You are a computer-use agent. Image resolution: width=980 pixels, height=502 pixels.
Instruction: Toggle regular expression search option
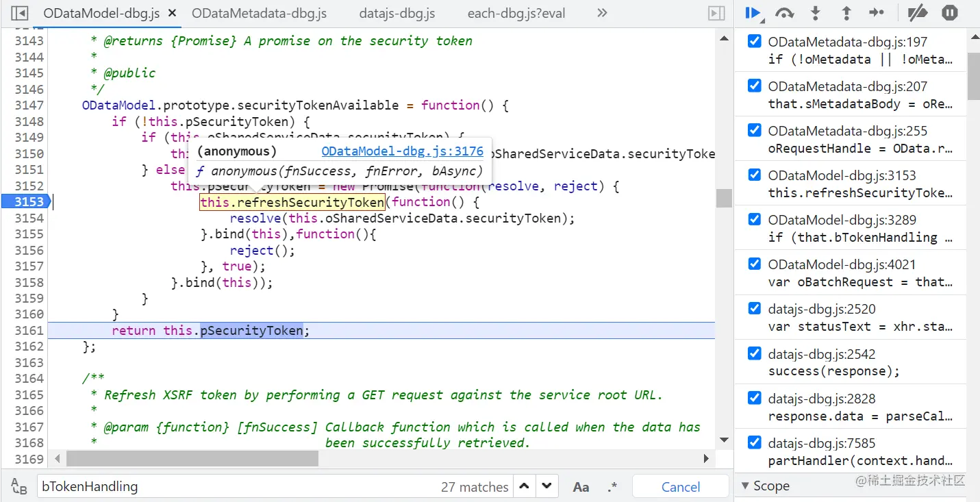[612, 487]
